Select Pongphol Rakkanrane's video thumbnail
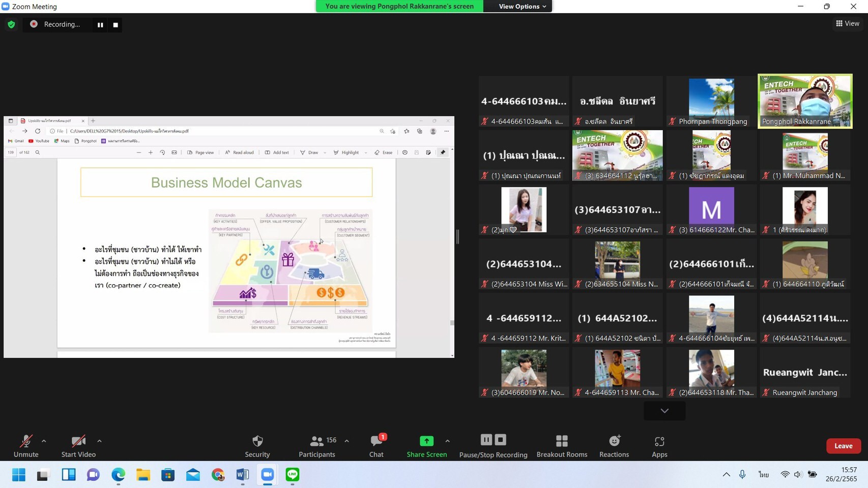 805,101
